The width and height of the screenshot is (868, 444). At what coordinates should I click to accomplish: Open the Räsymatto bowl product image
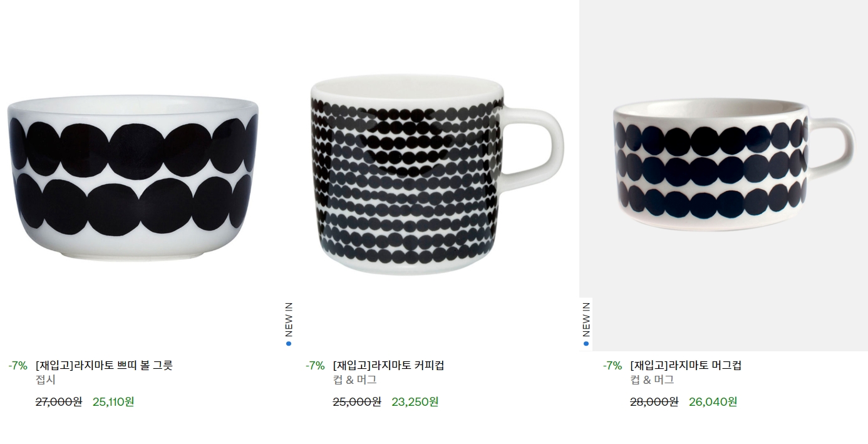(x=133, y=175)
